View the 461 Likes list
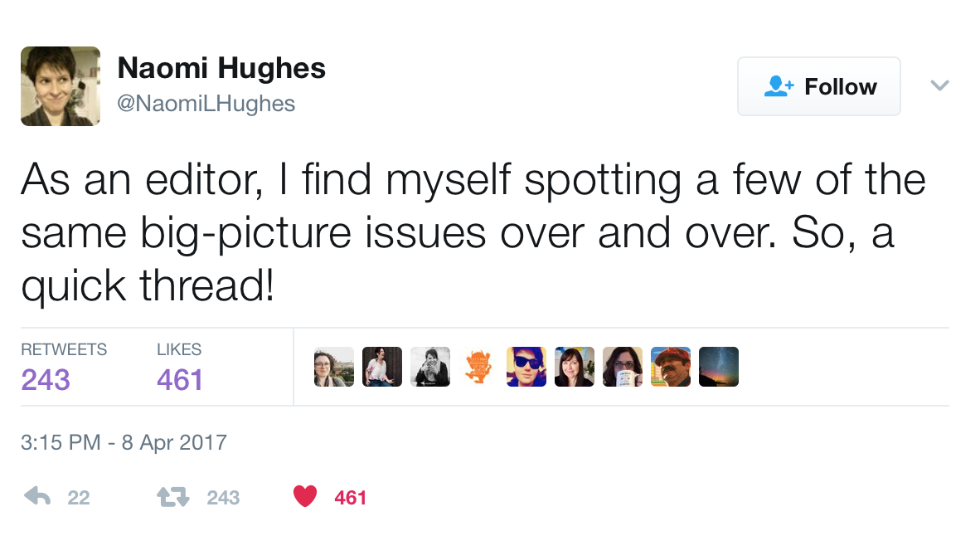980x536 pixels. [180, 379]
